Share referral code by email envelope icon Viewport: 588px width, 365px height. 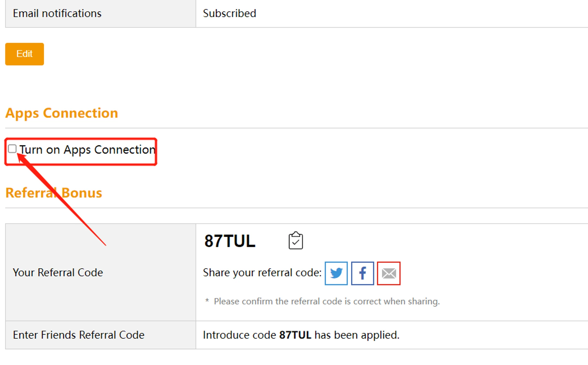pyautogui.click(x=389, y=273)
